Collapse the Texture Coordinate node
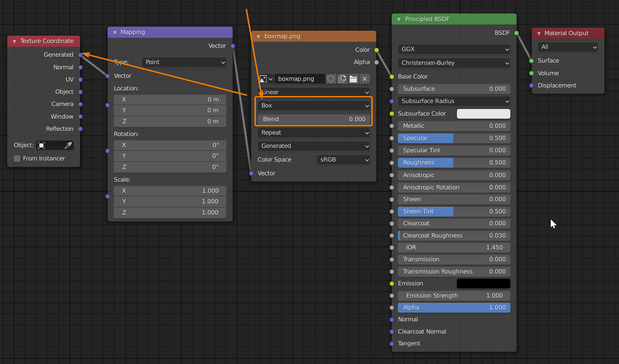 [x=14, y=41]
